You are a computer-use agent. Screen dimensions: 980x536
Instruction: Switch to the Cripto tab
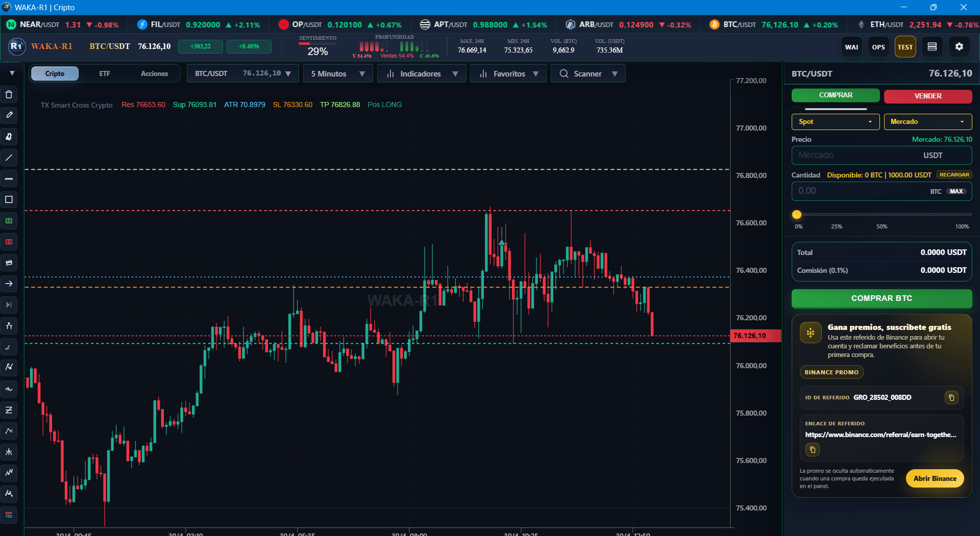point(55,73)
